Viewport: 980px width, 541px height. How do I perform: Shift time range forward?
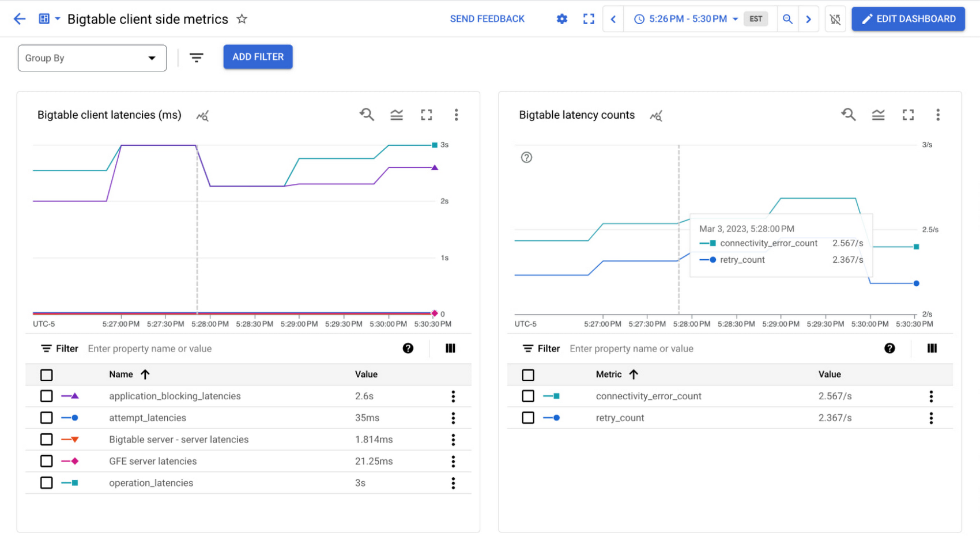[x=809, y=19]
